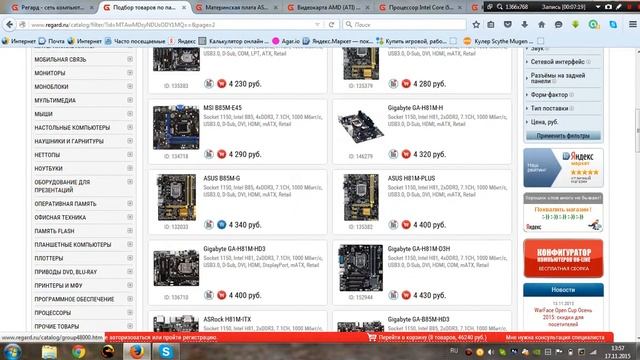Open Firefox hamburger menu
The image size is (640, 360).
pos(632,24)
